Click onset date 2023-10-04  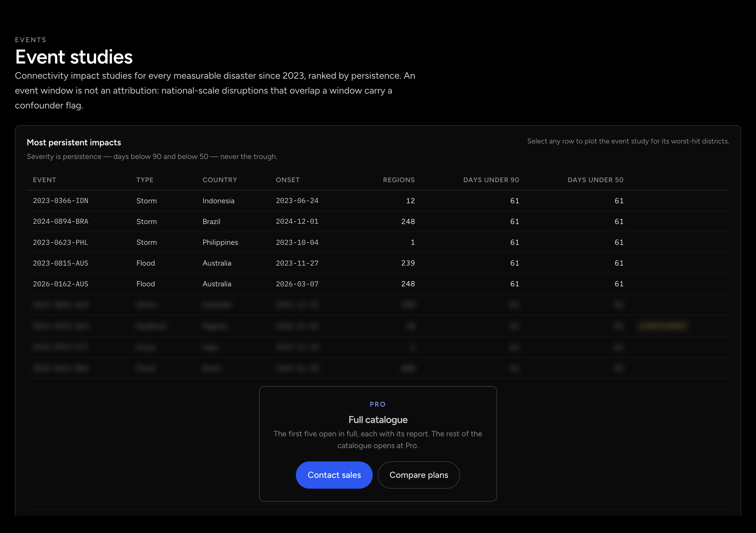(x=297, y=242)
